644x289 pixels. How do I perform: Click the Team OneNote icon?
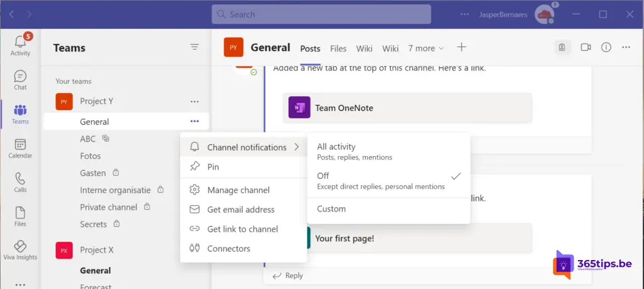coord(299,108)
